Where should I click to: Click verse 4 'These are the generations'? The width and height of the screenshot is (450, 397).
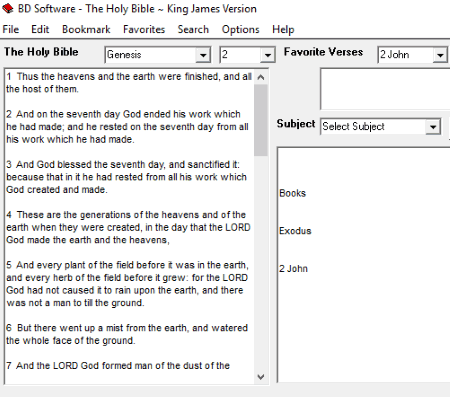point(128,227)
